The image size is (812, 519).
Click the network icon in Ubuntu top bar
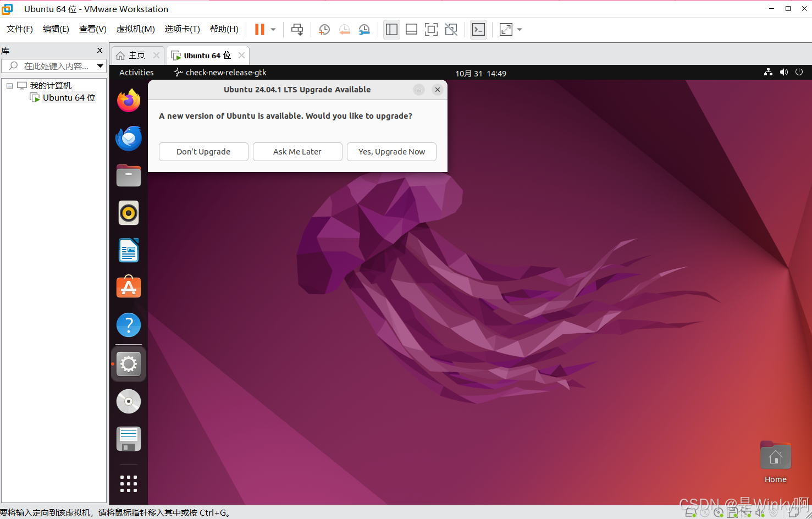768,72
